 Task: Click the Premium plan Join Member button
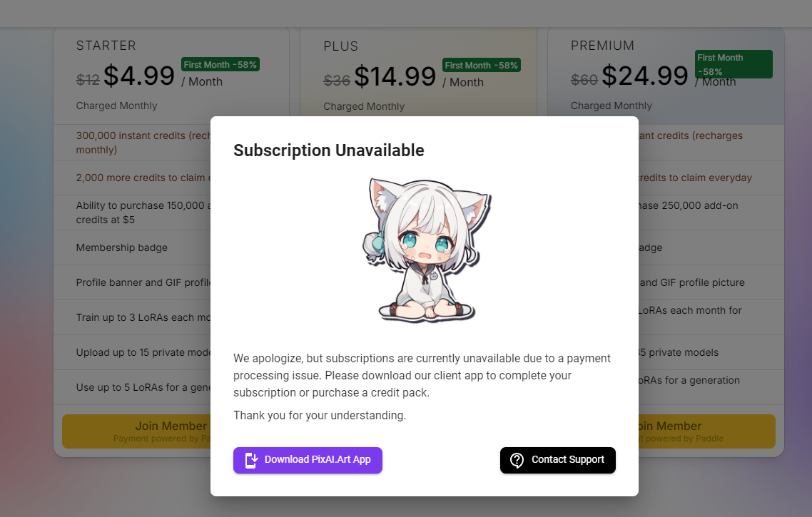coord(707,431)
